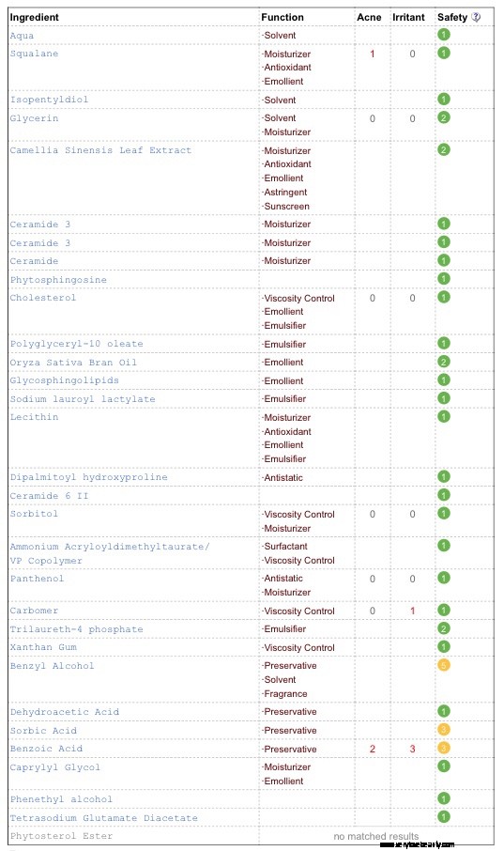
Task: Click Benzoic Acid irritant rating 3
Action: 412,749
